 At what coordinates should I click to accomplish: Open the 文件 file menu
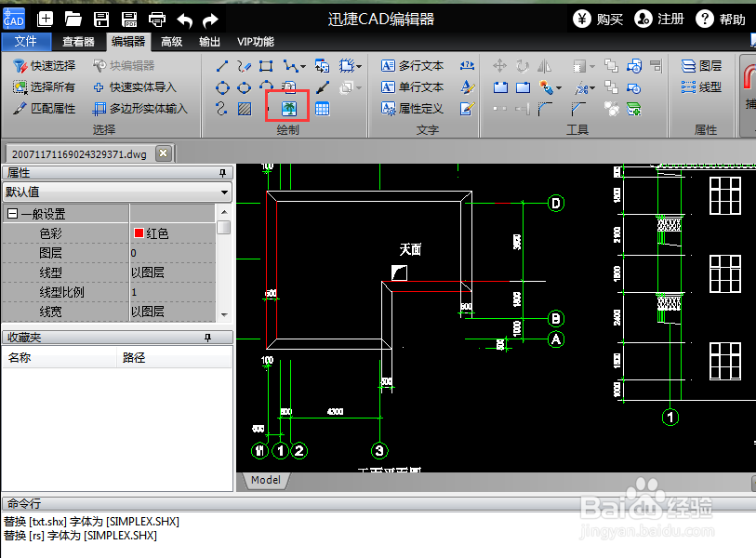[x=26, y=42]
